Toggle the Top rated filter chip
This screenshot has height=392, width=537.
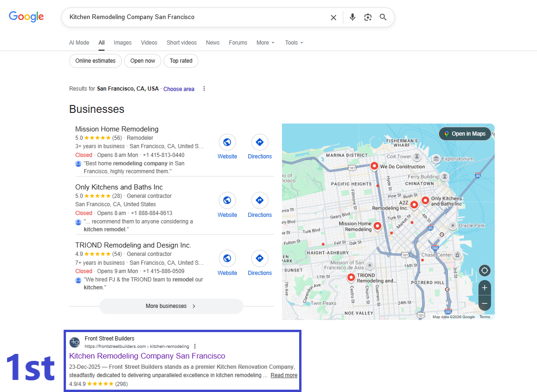pos(181,61)
